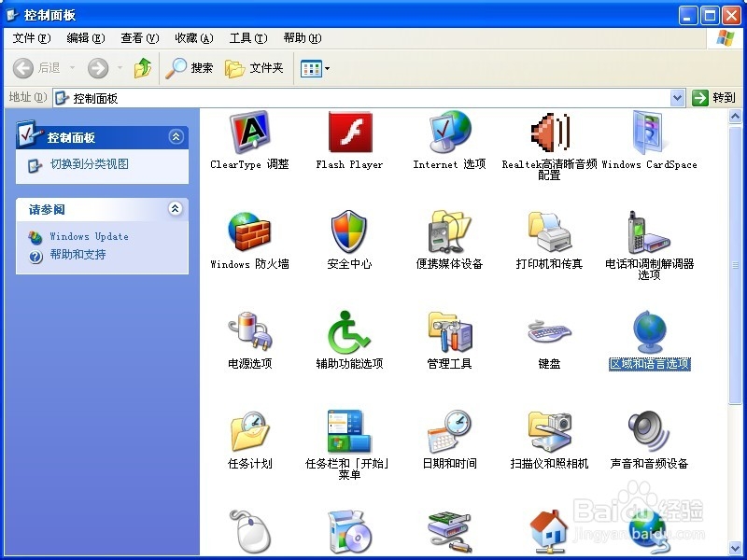Open the 编辑(E) menu
The width and height of the screenshot is (747, 560).
pyautogui.click(x=85, y=38)
